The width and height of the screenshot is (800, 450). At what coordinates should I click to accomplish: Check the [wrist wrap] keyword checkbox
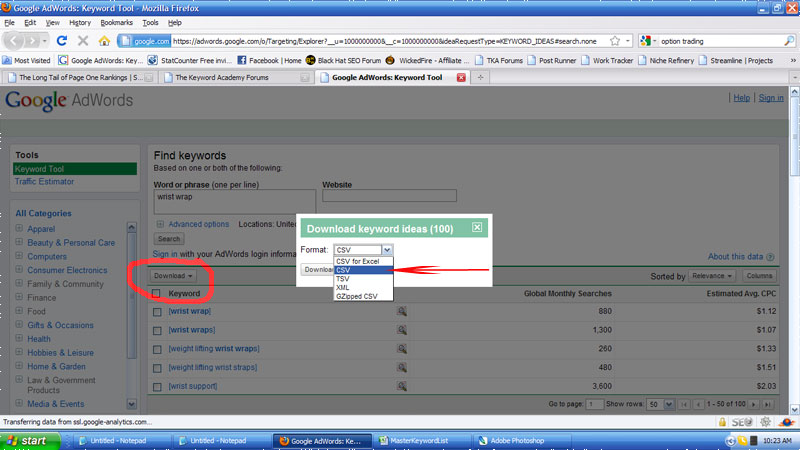(x=157, y=312)
